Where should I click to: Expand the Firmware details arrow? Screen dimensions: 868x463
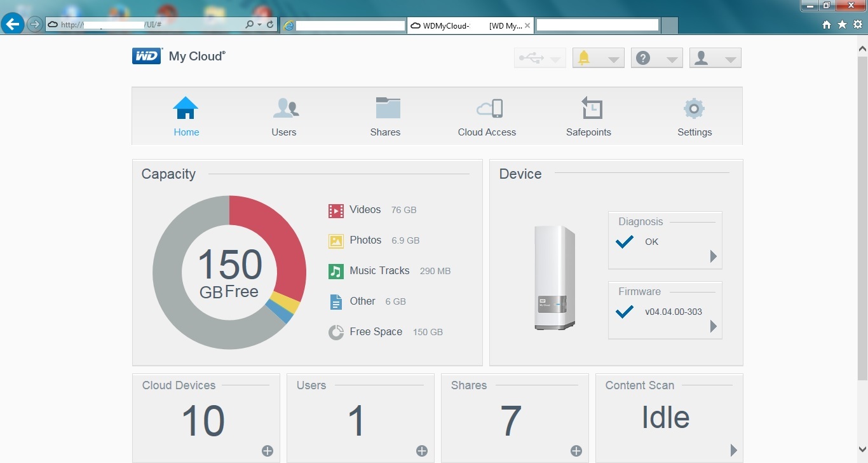(x=713, y=326)
